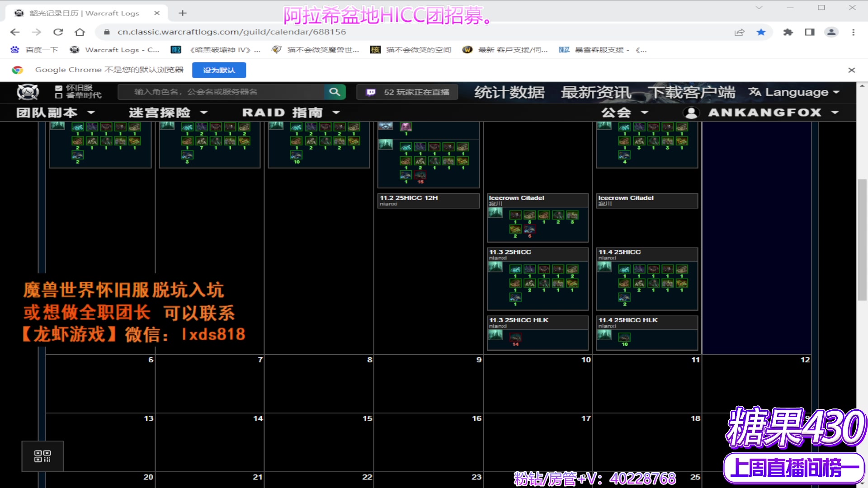Open the Chrome profile avatar
This screenshot has width=868, height=488.
point(831,32)
